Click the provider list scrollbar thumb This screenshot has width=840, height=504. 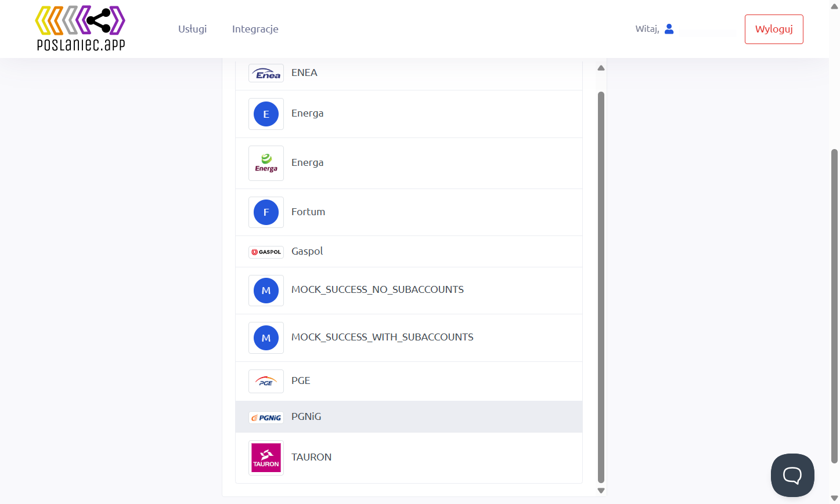pyautogui.click(x=601, y=287)
